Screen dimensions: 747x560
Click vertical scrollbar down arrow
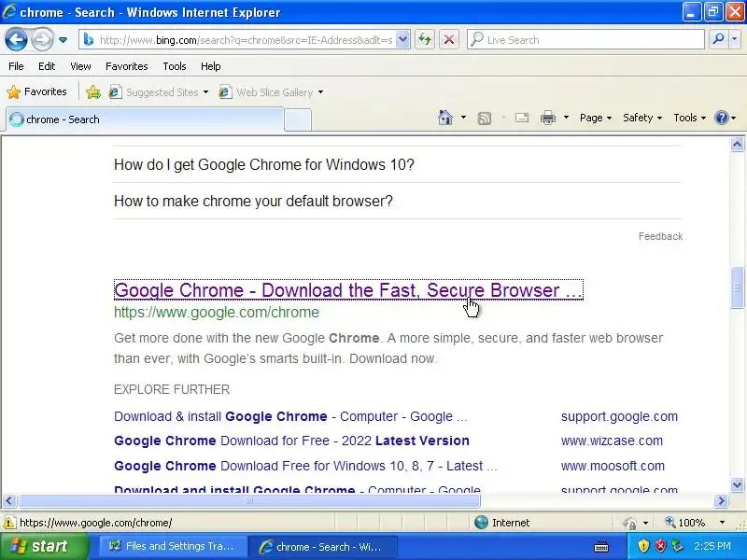pos(737,484)
